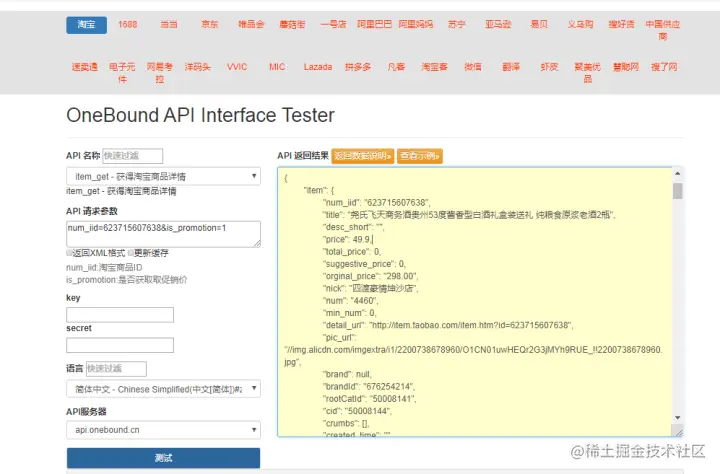Open the VVIC platform tab
The height and width of the screenshot is (474, 720).
237,67
